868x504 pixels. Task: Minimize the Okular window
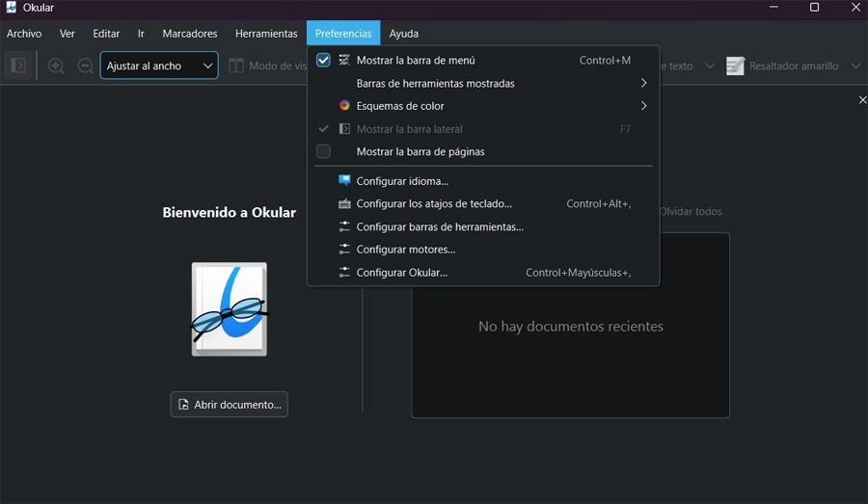(x=773, y=7)
